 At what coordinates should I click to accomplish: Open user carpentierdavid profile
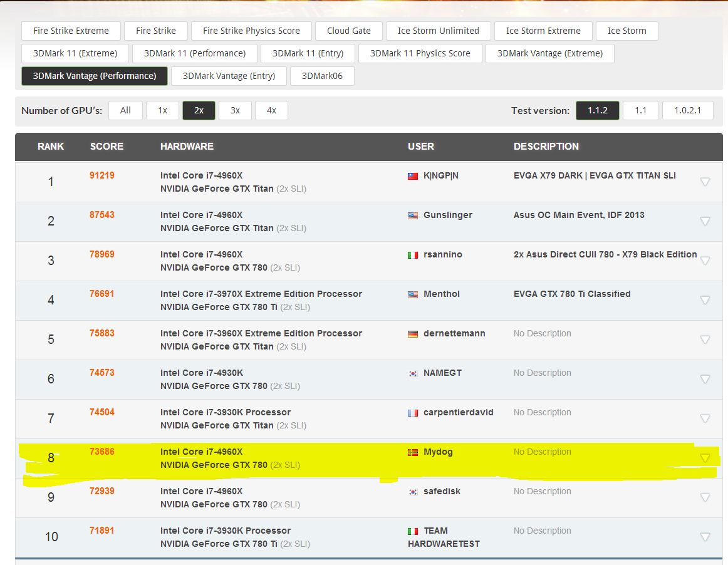[458, 412]
